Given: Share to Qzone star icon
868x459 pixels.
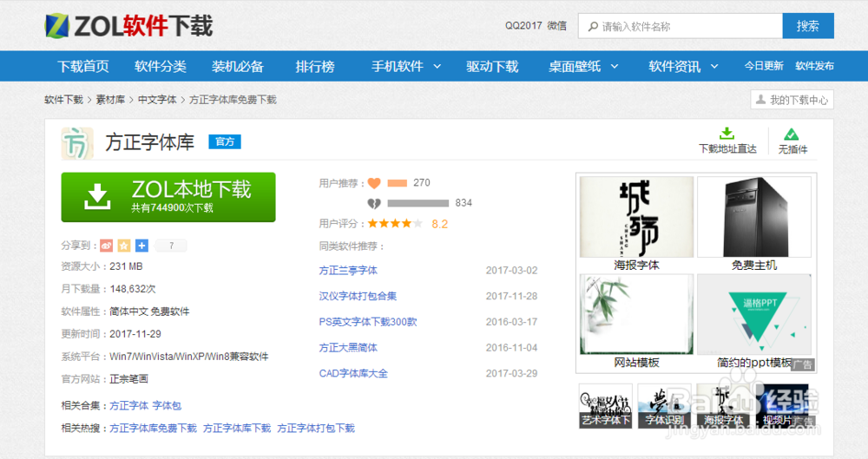Looking at the screenshot, I should click(124, 246).
